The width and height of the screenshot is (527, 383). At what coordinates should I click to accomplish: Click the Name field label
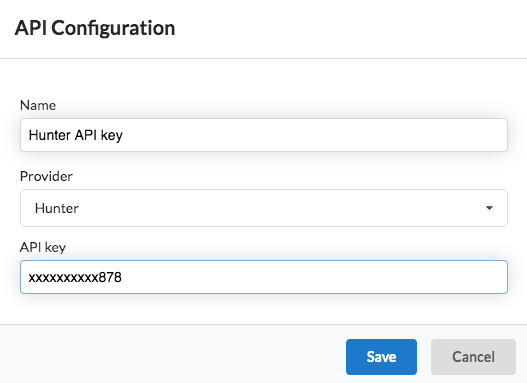38,105
